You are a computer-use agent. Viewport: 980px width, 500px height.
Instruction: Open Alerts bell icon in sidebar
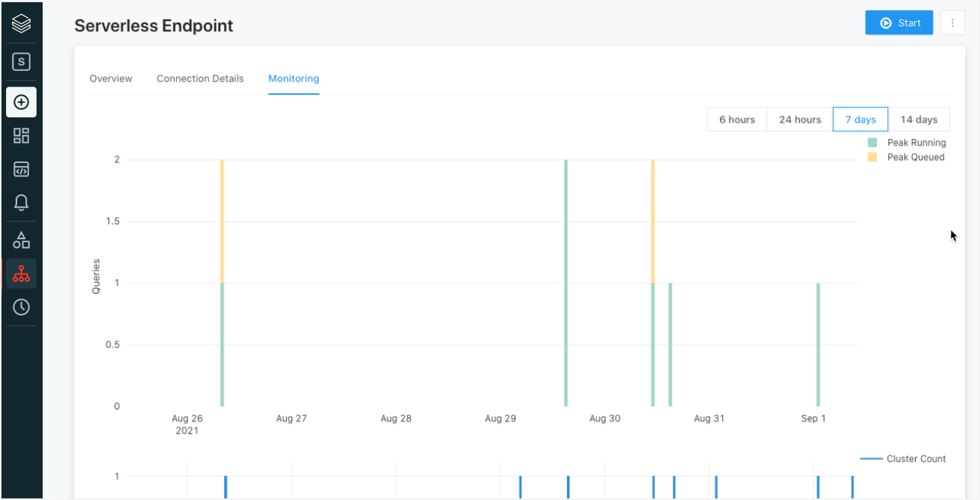click(21, 202)
